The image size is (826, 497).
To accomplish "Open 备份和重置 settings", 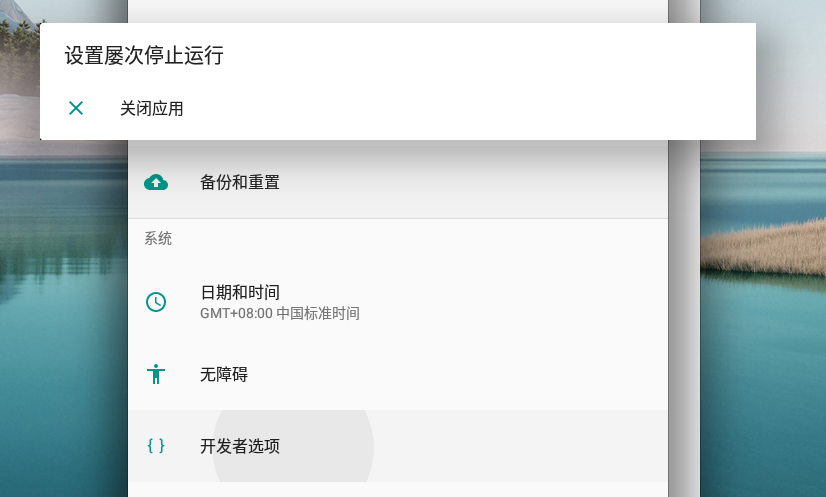I will coord(240,182).
